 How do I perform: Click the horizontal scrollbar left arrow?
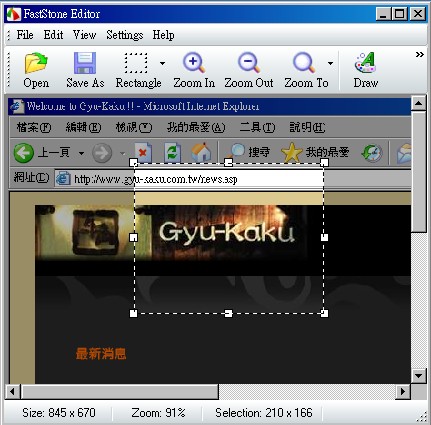[x=13, y=391]
